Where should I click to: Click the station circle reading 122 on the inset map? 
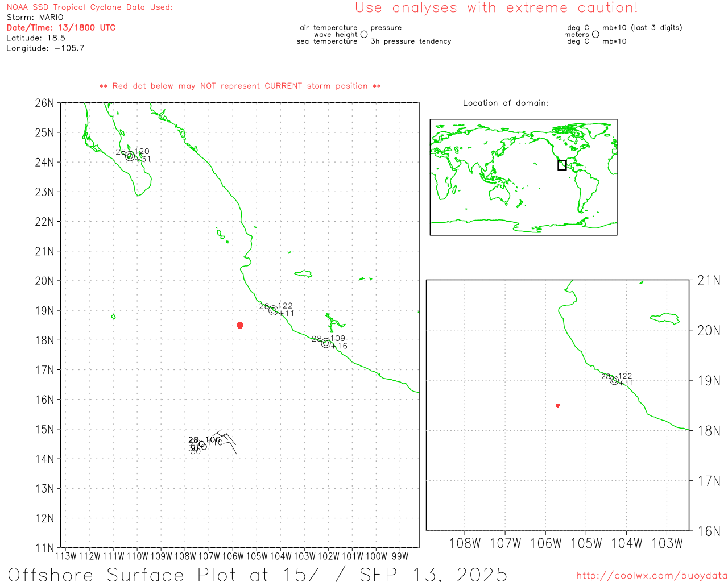(614, 380)
